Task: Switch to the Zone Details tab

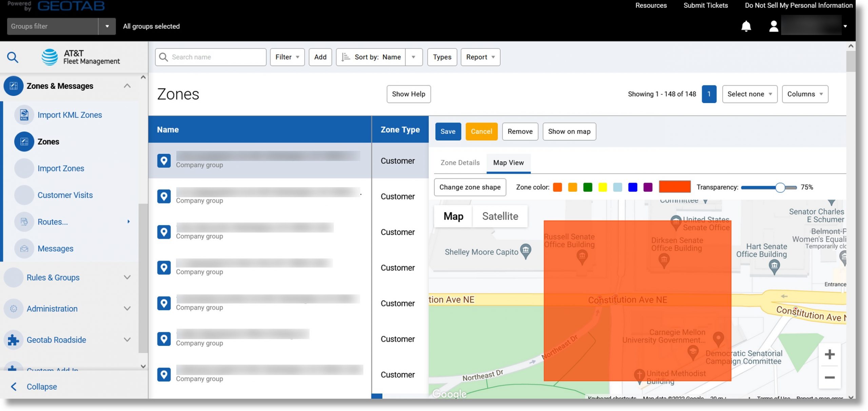Action: 460,163
